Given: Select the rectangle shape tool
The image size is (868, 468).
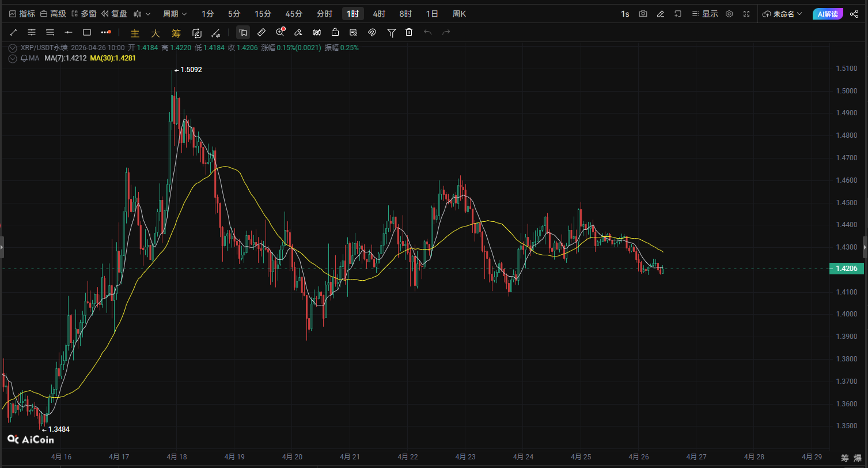Looking at the screenshot, I should tap(87, 32).
